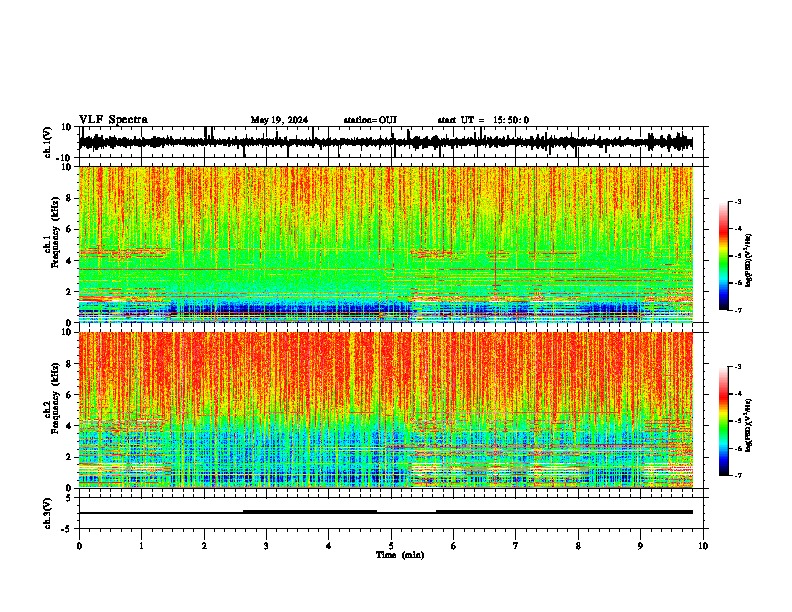Click the 'Time (min)' axis title
Image resolution: width=792 pixels, height=612 pixels.
click(400, 555)
